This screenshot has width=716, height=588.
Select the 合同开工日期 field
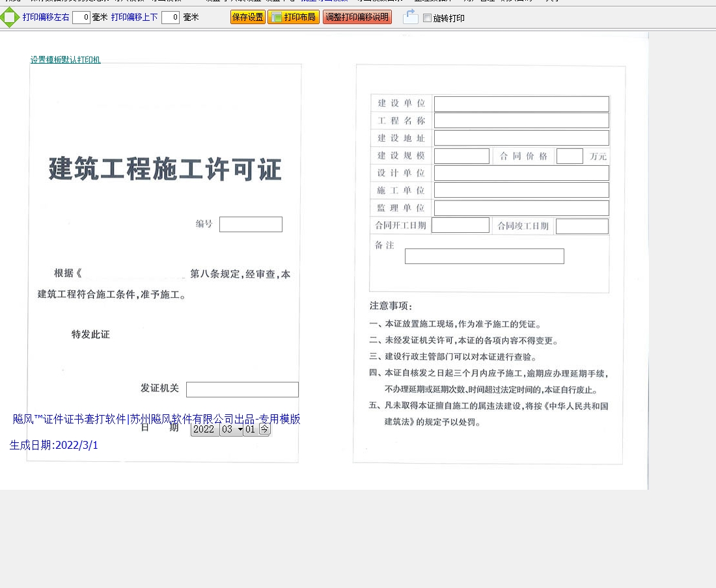pyautogui.click(x=460, y=225)
